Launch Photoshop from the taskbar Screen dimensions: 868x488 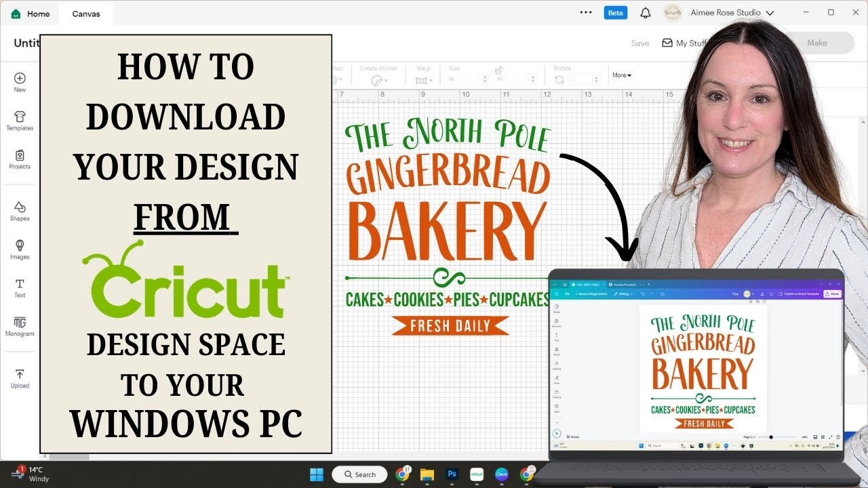[452, 474]
